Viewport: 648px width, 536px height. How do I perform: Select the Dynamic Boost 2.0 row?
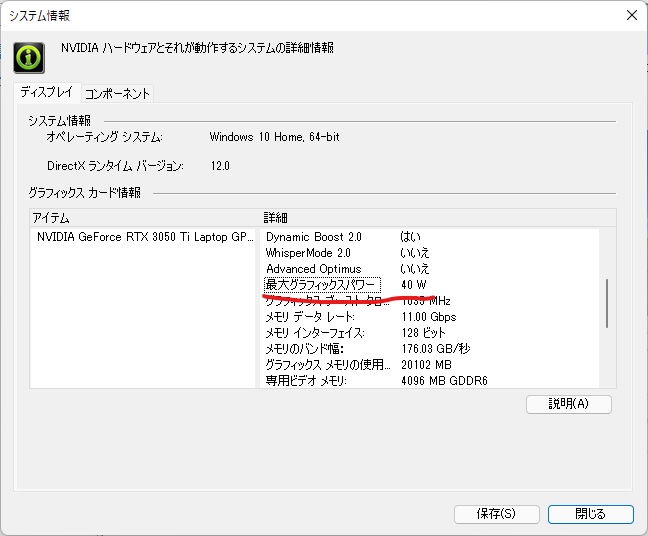click(430, 237)
